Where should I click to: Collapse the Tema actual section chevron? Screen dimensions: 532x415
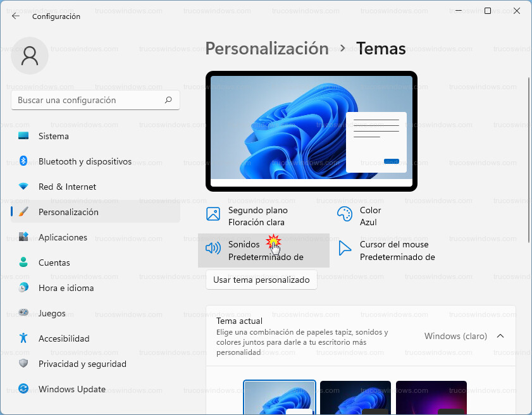point(500,336)
